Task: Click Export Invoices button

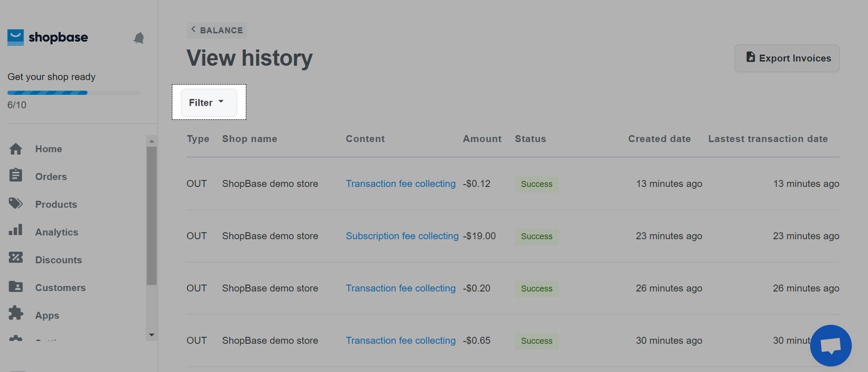Action: (787, 59)
